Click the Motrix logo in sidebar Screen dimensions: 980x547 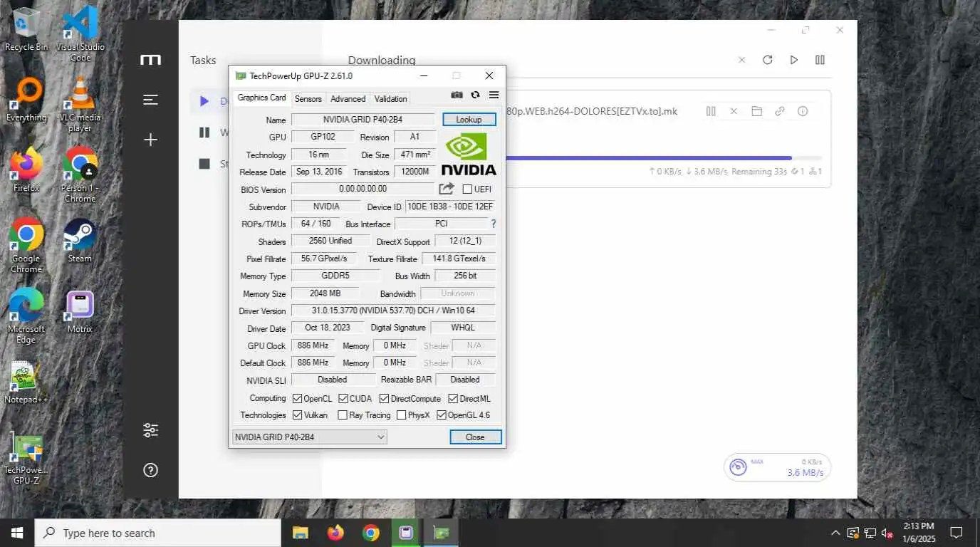[150, 60]
